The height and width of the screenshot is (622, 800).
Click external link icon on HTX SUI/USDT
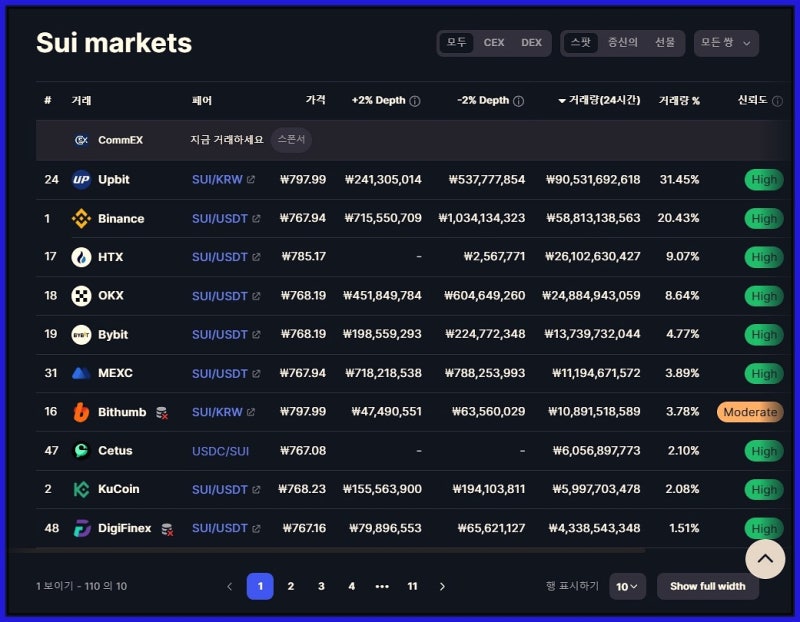pyautogui.click(x=256, y=257)
